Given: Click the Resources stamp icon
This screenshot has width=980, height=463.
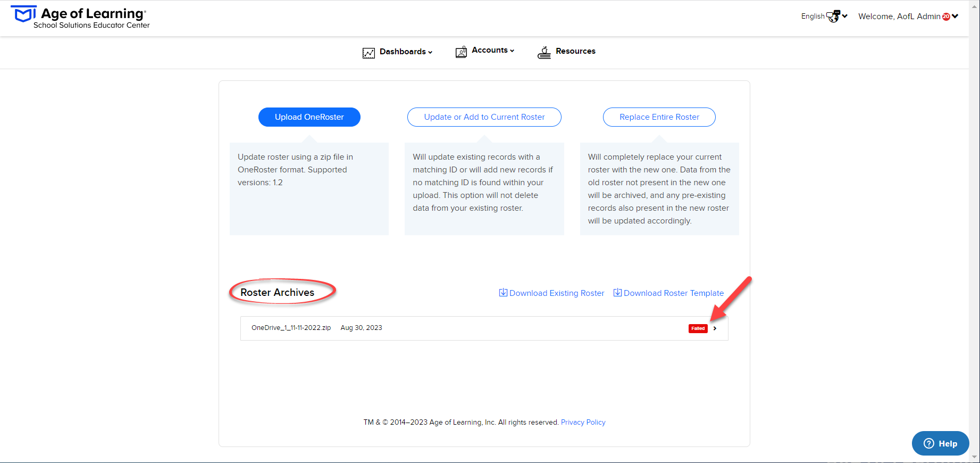Looking at the screenshot, I should (x=544, y=52).
